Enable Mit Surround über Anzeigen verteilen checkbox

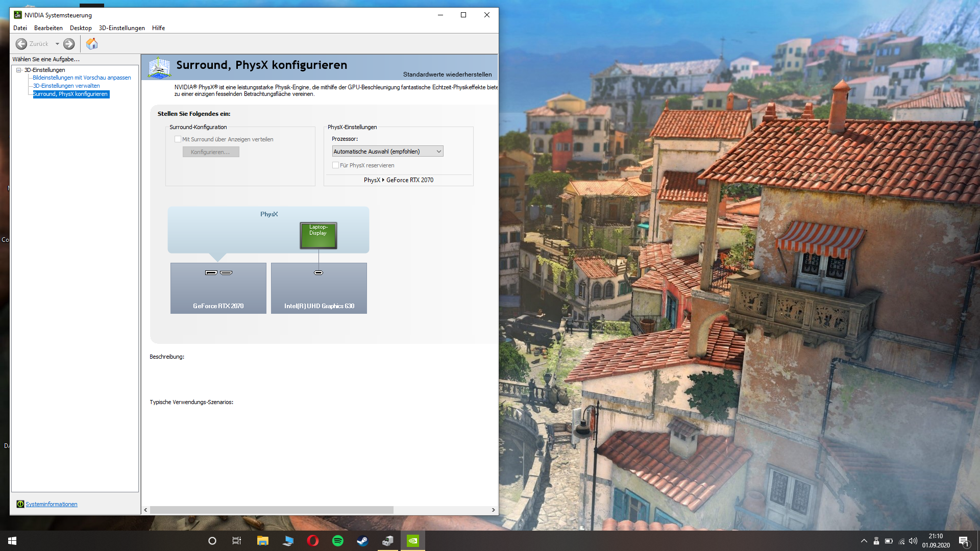(x=178, y=139)
